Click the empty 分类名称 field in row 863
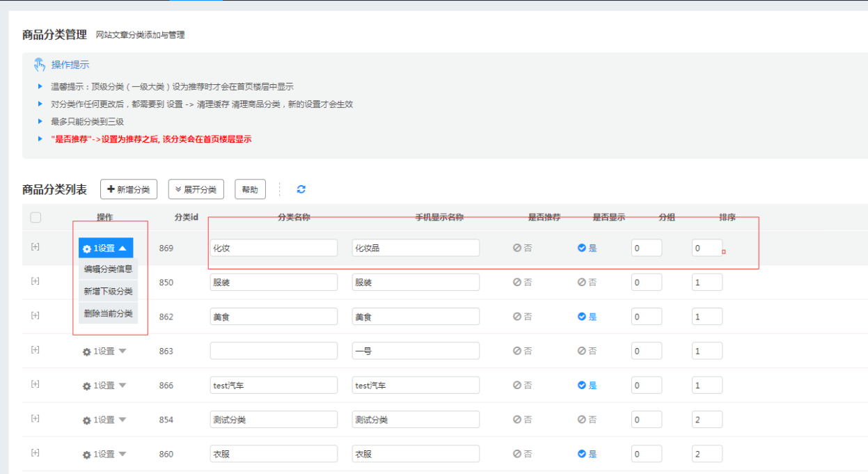This screenshot has height=474, width=868. tap(274, 351)
